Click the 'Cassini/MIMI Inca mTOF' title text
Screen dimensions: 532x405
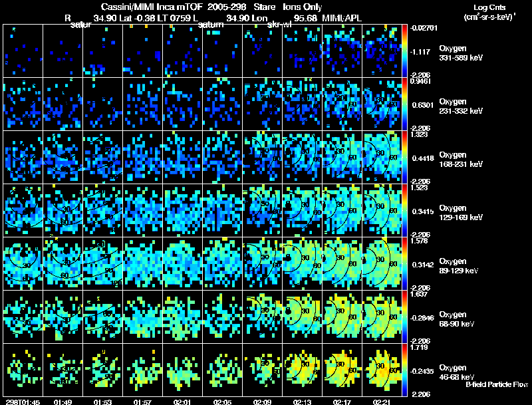click(x=153, y=7)
